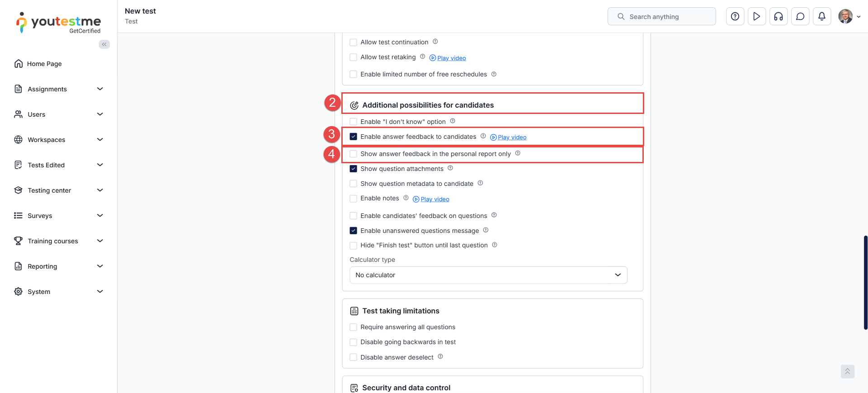Go to Home Page in sidebar
This screenshot has width=868, height=393.
44,64
